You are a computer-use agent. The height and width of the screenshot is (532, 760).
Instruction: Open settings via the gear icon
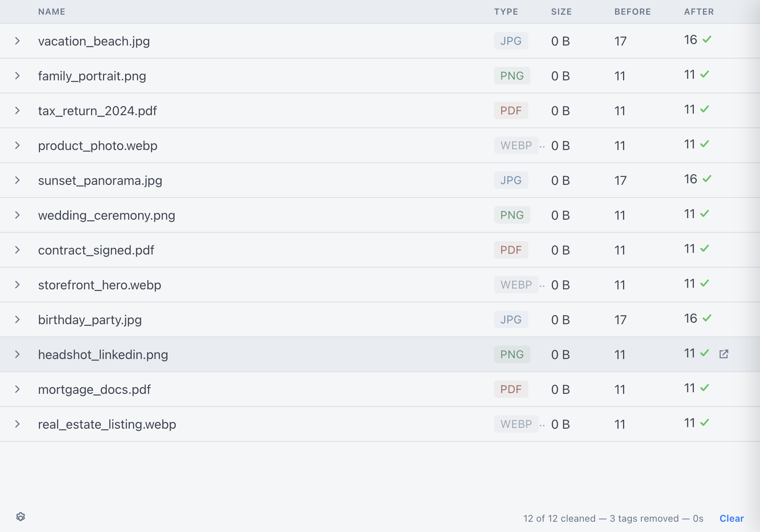[21, 517]
